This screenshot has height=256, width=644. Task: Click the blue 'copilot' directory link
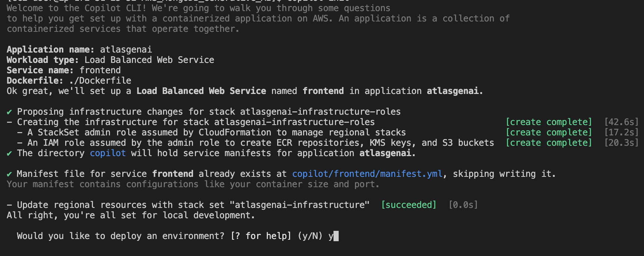coord(108,153)
